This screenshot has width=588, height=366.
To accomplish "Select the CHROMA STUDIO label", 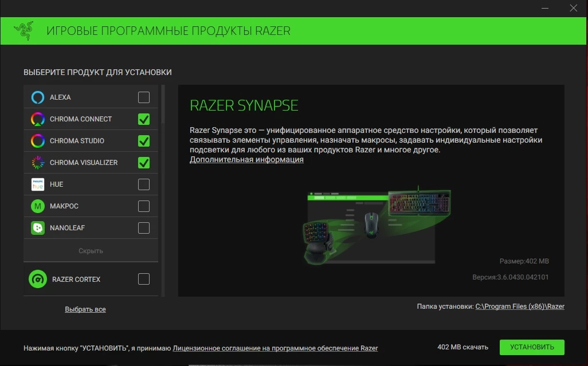I will [77, 141].
